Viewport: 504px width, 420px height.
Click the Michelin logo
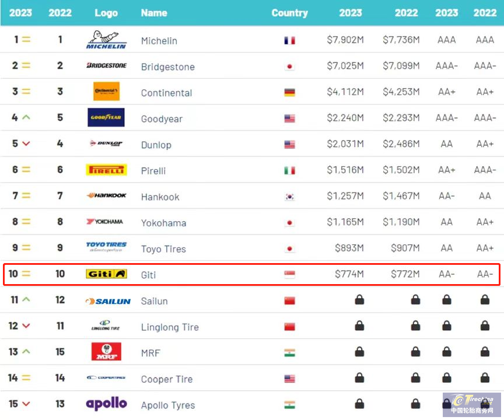click(106, 40)
